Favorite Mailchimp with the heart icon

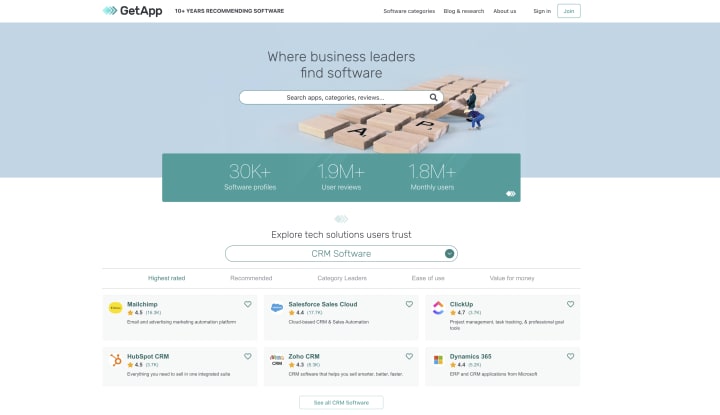[248, 304]
